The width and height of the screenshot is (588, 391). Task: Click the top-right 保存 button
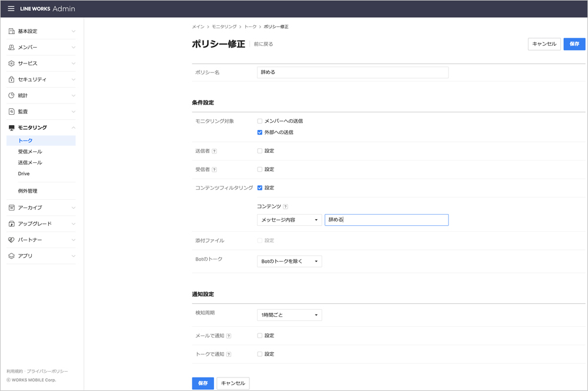click(x=574, y=44)
